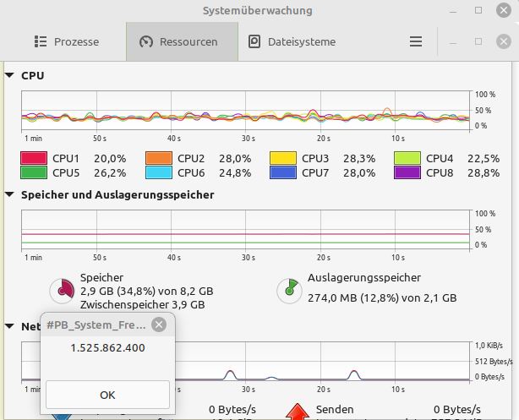Click the swap usage pie chart icon
The width and height of the screenshot is (519, 420).
(x=289, y=291)
